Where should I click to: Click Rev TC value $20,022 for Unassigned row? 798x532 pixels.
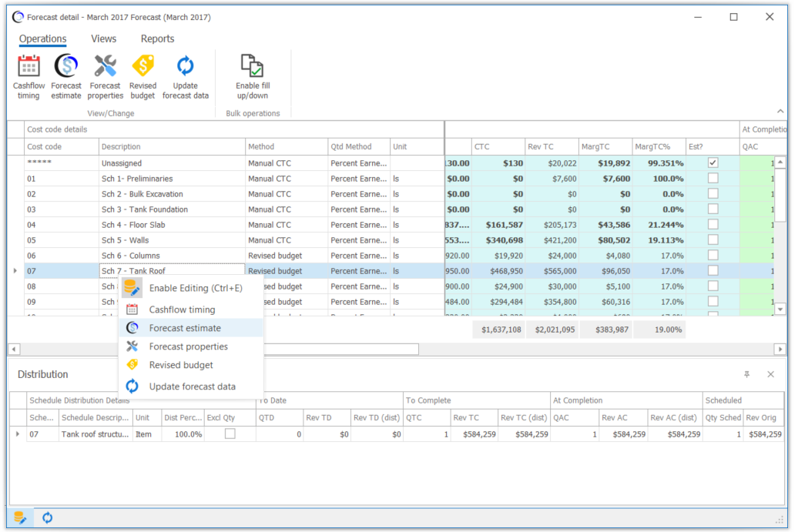coord(552,163)
